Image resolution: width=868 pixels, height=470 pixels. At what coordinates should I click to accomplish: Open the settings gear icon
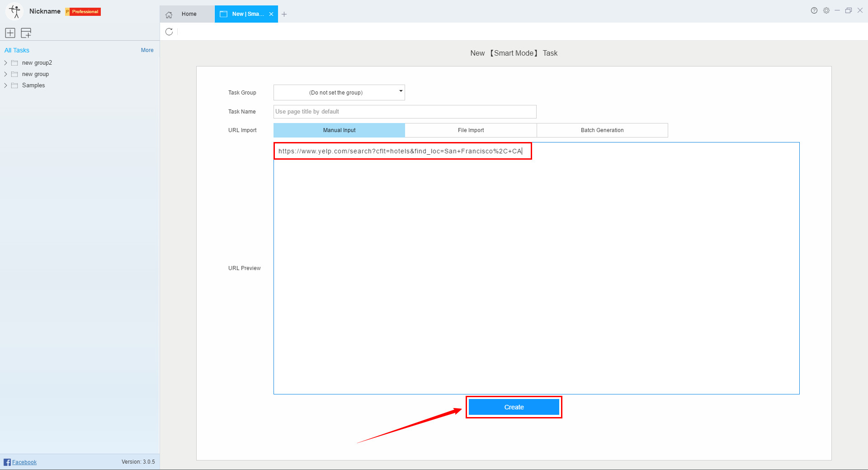826,10
